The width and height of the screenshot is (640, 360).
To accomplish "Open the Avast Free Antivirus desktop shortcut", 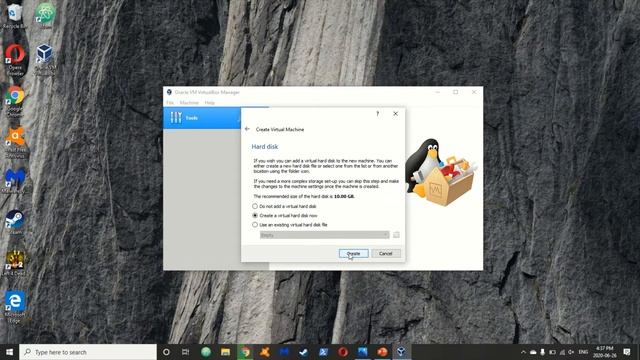I will point(15,142).
